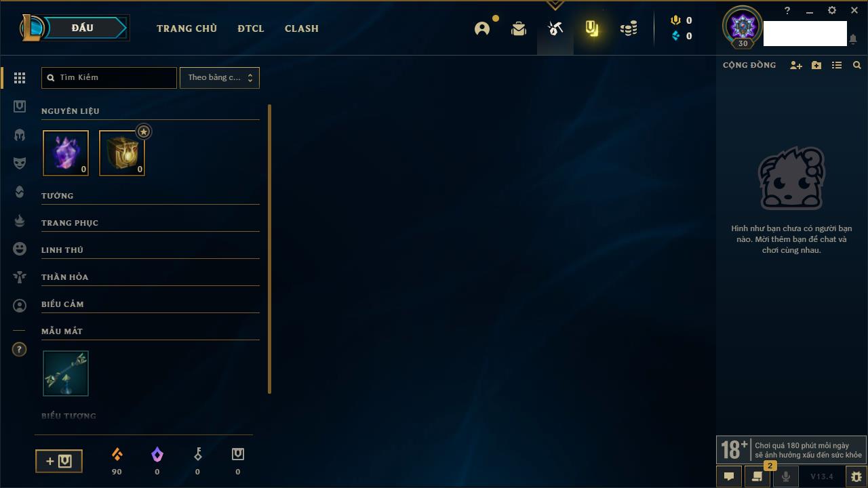Switch to the CLASH tab
Image resolution: width=868 pixels, height=488 pixels.
(x=302, y=28)
